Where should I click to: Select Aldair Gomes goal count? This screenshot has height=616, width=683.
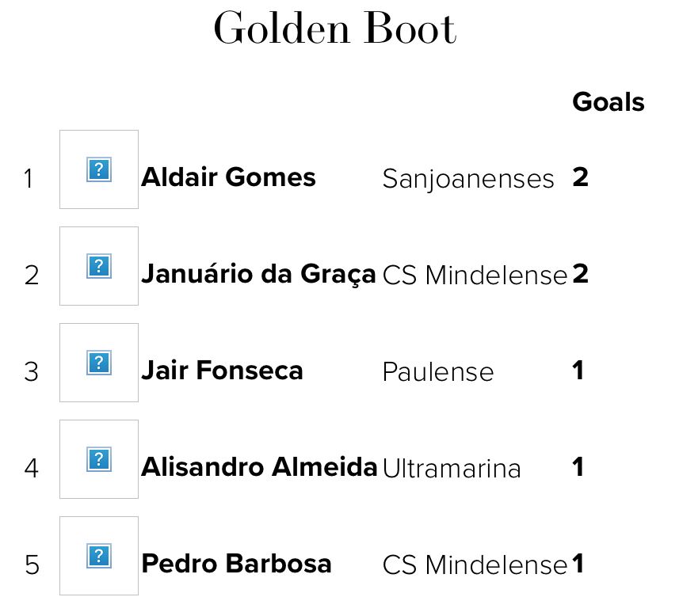580,177
